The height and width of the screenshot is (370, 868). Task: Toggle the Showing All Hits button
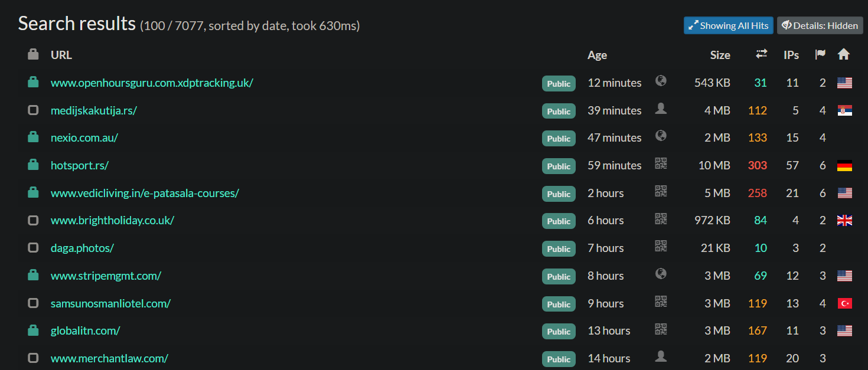[728, 25]
